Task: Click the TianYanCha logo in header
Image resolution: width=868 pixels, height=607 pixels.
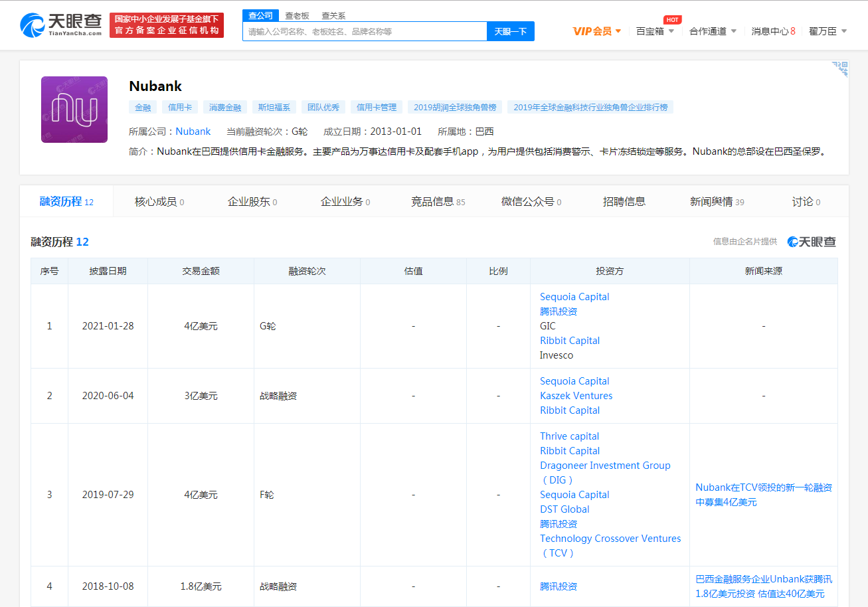Action: (62, 25)
